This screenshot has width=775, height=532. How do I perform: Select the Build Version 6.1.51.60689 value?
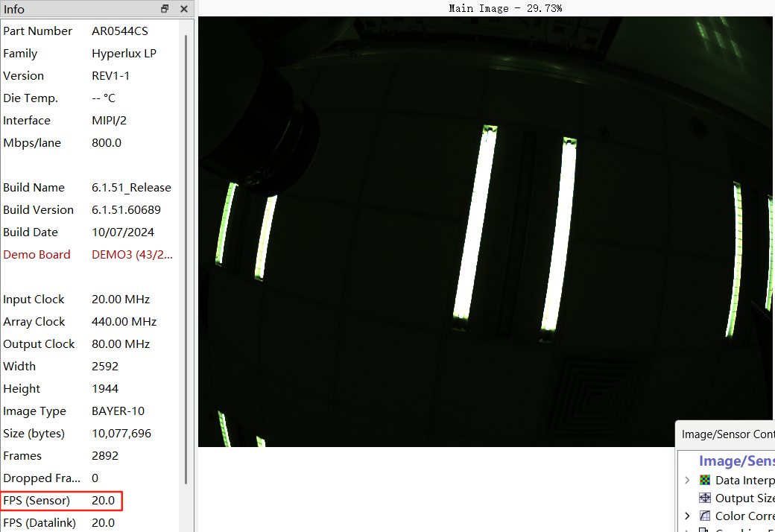[126, 210]
